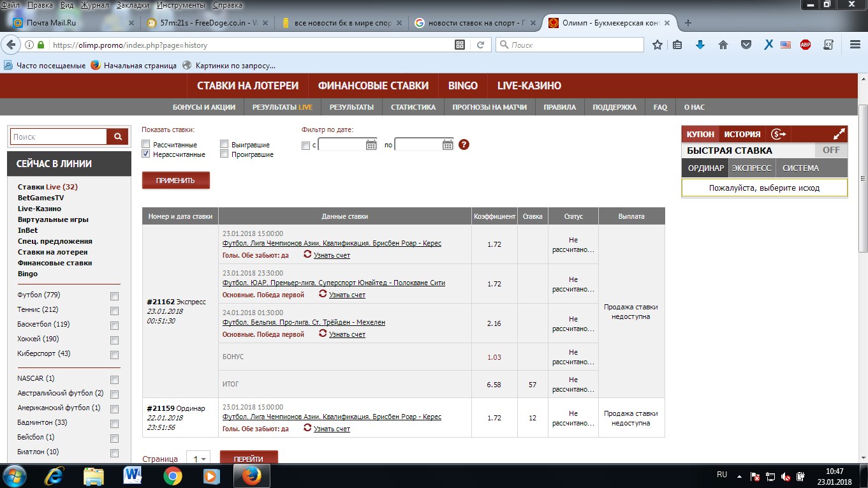Open Internet Explorer from the taskbar
This screenshot has width=868, height=488.
54,476
